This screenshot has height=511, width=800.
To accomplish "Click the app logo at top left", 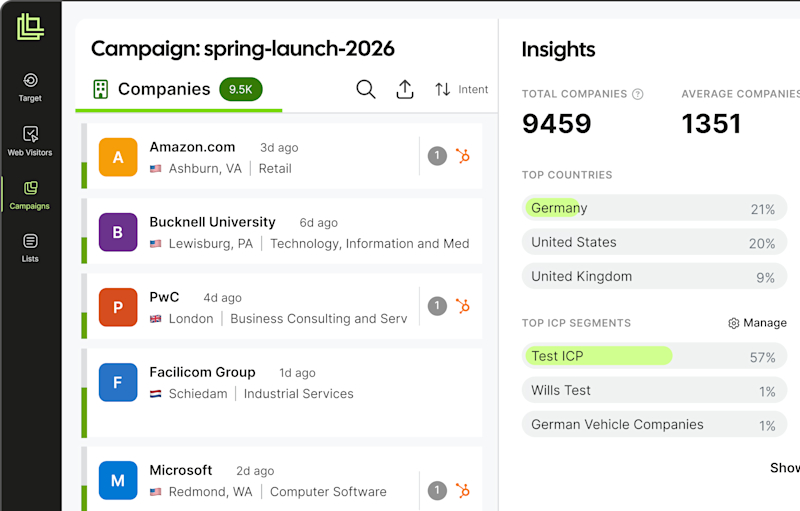I will click(30, 27).
